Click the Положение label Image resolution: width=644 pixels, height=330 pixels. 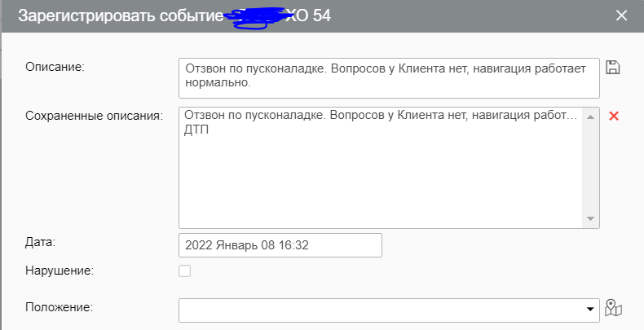60,307
